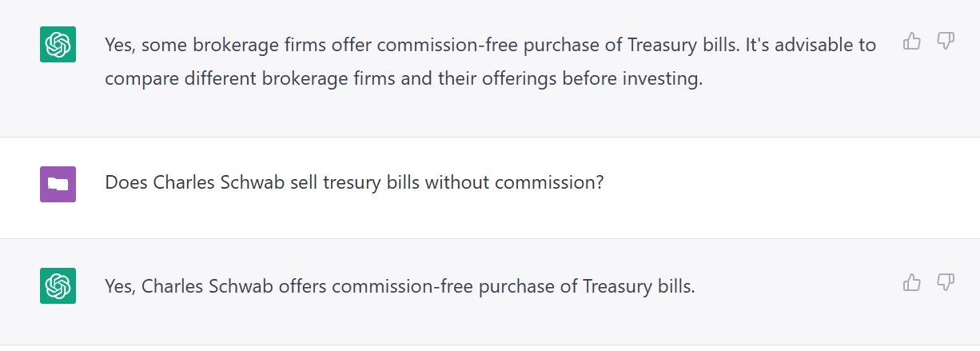The height and width of the screenshot is (351, 980).
Task: Click the line starting 'compare different brokerage firms'
Action: click(404, 81)
